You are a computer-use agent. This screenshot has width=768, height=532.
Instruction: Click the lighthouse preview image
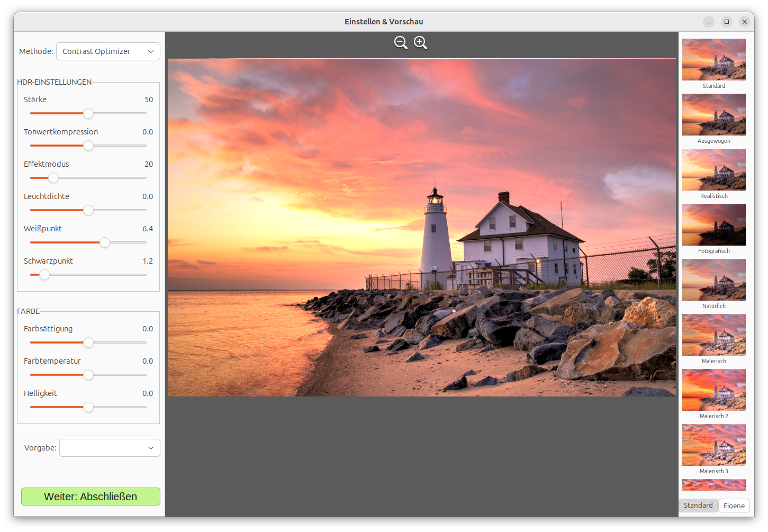tap(421, 228)
